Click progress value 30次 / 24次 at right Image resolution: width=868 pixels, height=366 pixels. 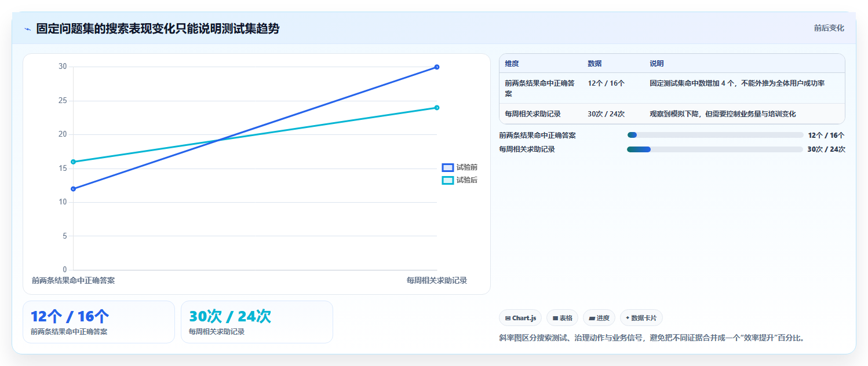(x=826, y=149)
